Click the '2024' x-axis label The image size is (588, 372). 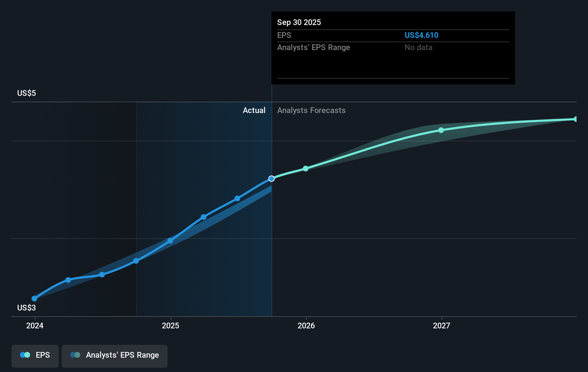click(35, 325)
